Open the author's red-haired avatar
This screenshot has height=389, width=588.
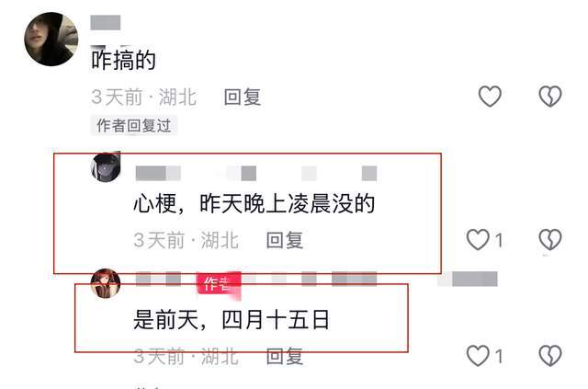point(106,283)
